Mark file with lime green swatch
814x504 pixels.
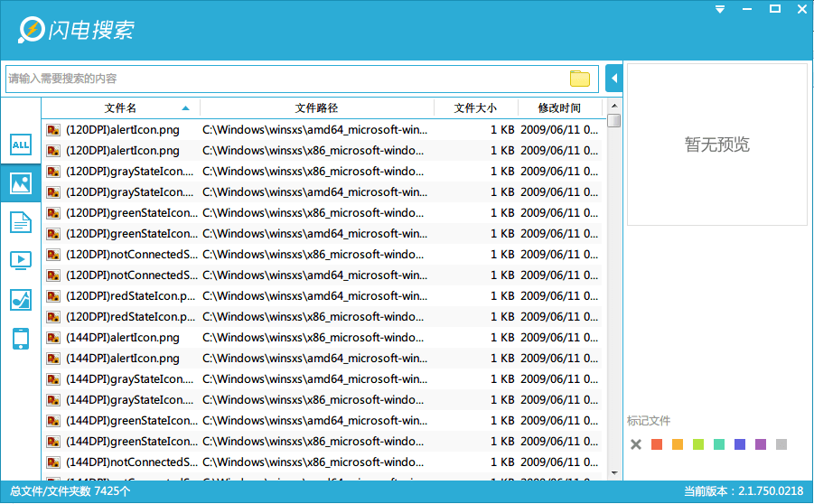698,444
